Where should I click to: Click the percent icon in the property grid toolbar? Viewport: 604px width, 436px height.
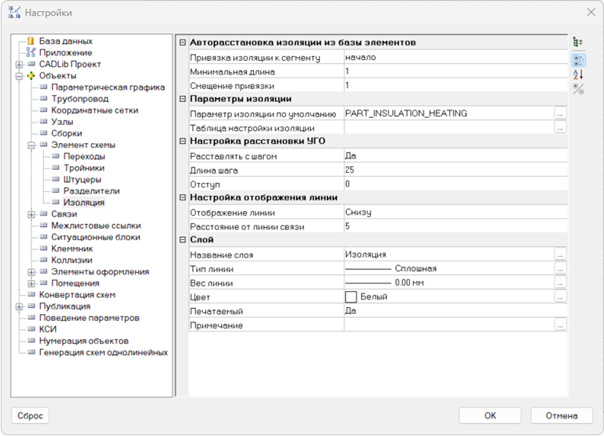pyautogui.click(x=578, y=89)
